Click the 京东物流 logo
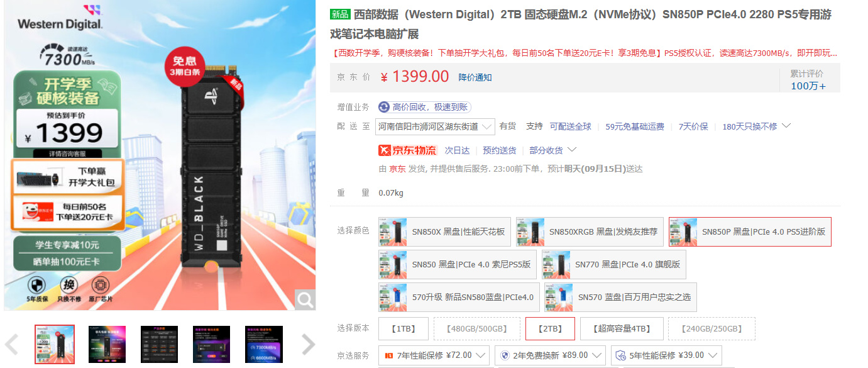Viewport: 868px width, 368px height. coord(407,150)
